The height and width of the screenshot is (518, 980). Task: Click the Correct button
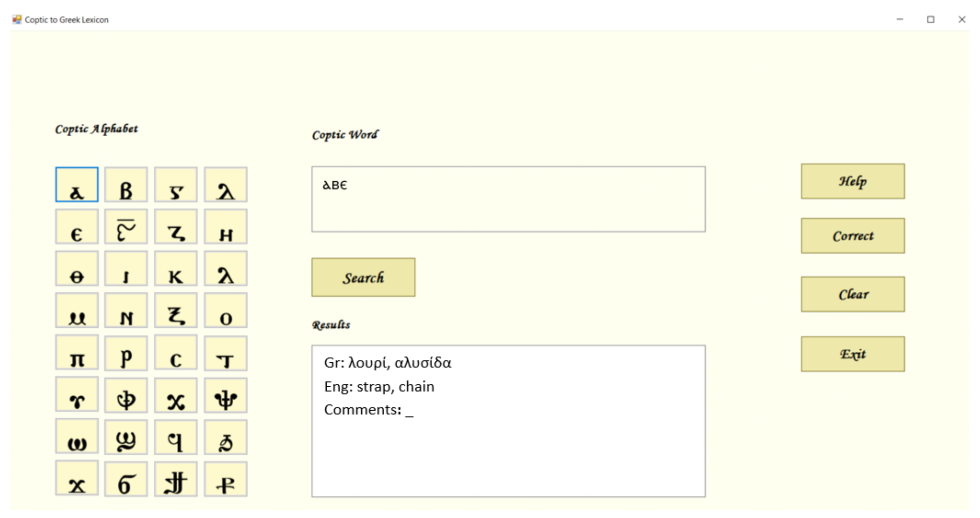tap(853, 236)
